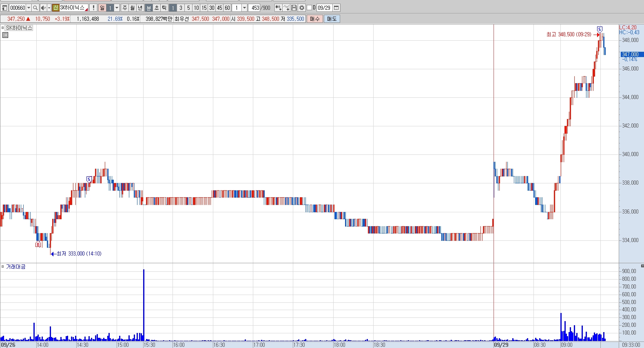Click the speaker sound icon
This screenshot has height=348, width=644.
tap(43, 8)
